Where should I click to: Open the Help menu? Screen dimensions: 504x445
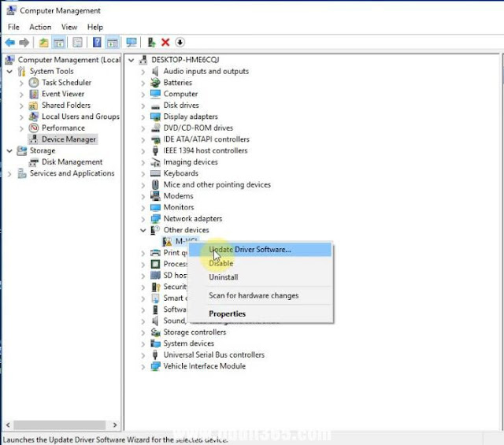coord(95,27)
